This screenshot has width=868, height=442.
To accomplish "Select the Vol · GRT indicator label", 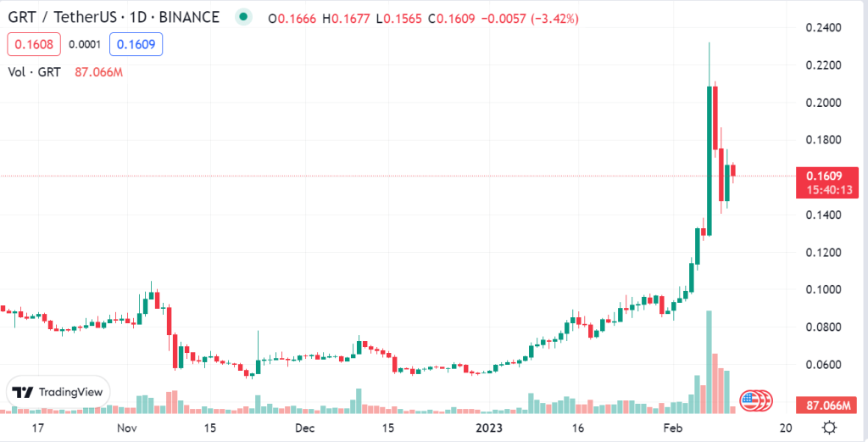I will click(x=34, y=72).
